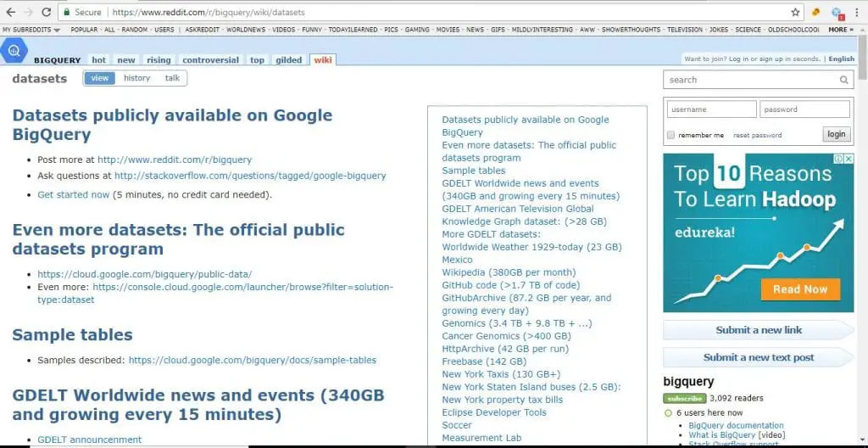Expand the MORE subreddits list

841,30
